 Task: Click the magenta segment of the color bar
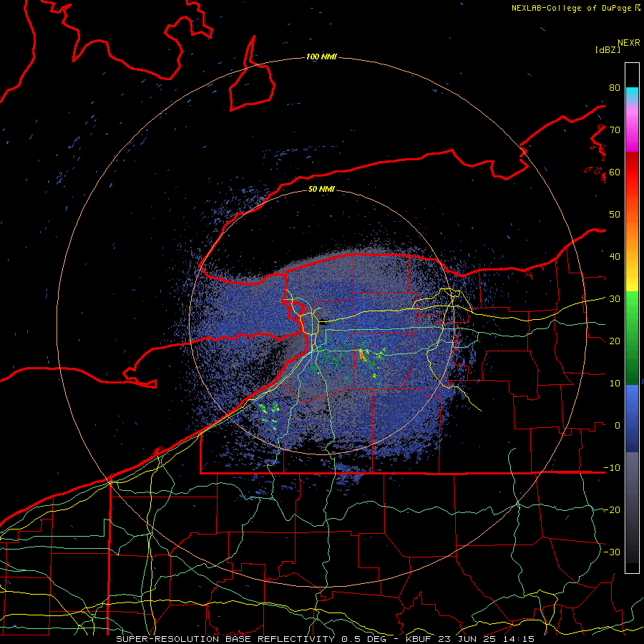(632, 130)
